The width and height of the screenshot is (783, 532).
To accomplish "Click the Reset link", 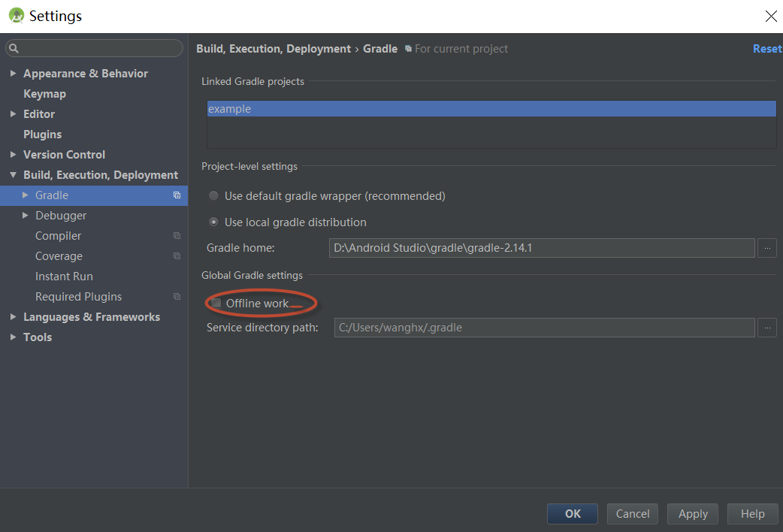I will coord(766,49).
